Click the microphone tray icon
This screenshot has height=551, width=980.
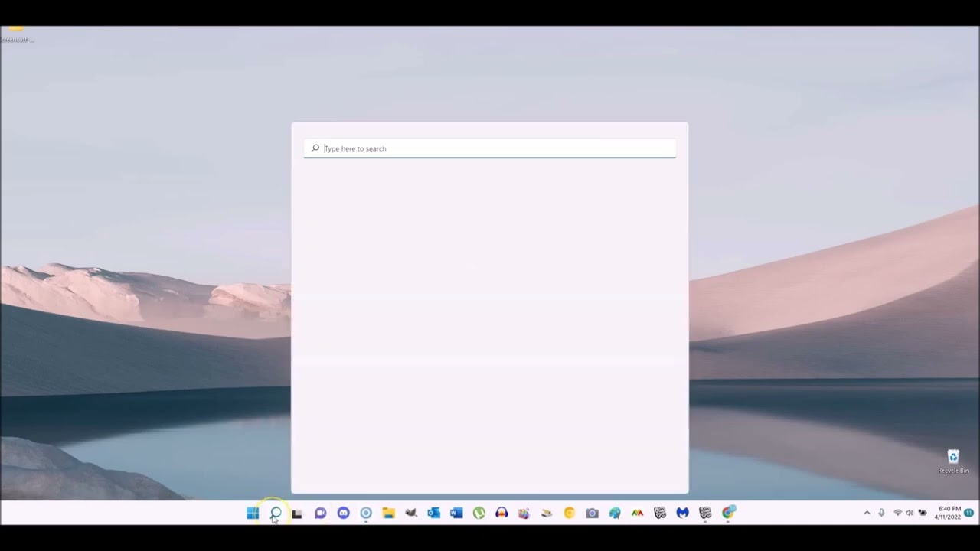[x=881, y=513]
